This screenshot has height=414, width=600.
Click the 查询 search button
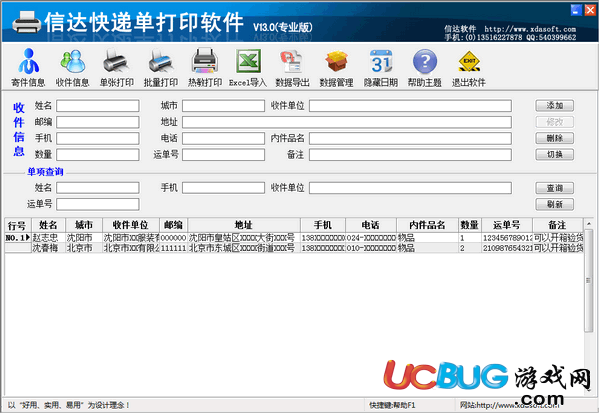coord(554,188)
